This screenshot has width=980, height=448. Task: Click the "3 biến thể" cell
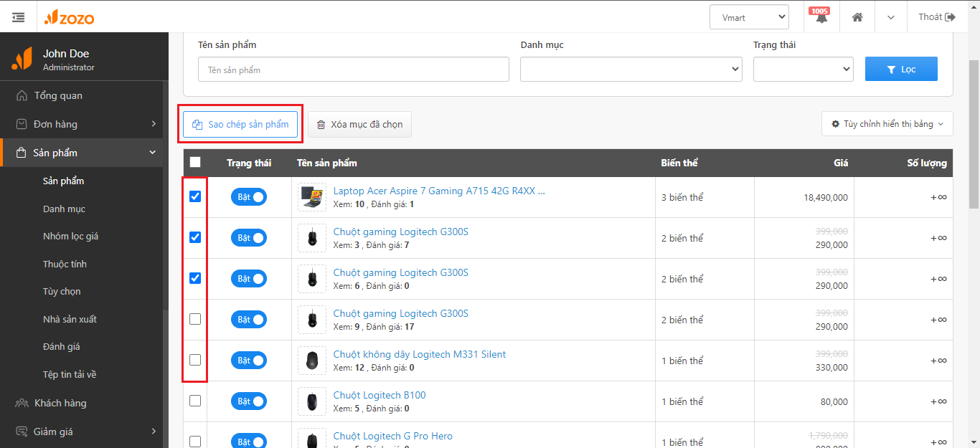click(x=682, y=197)
